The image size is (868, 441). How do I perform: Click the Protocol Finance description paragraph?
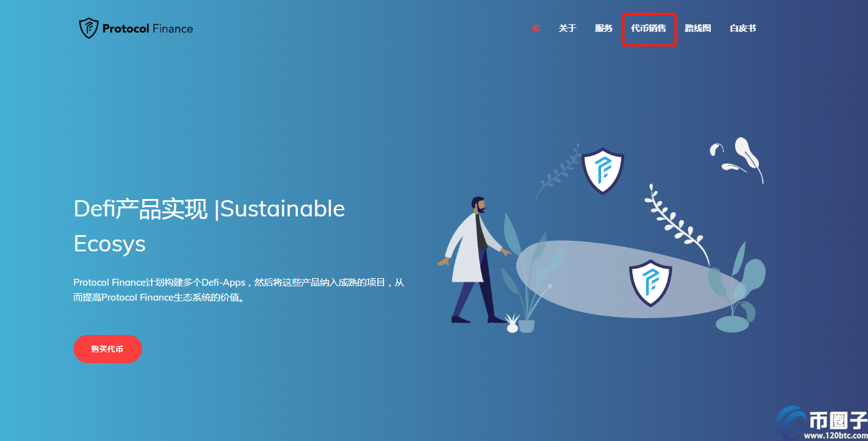coord(238,290)
